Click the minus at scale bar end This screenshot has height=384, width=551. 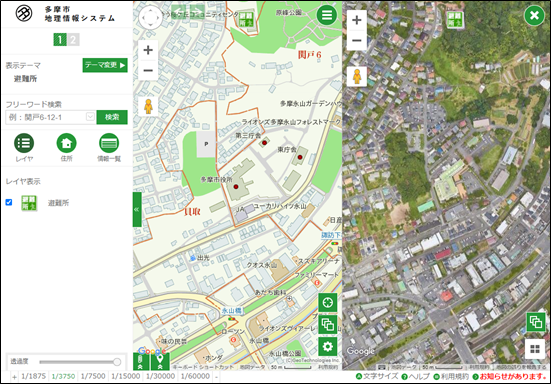(216, 377)
